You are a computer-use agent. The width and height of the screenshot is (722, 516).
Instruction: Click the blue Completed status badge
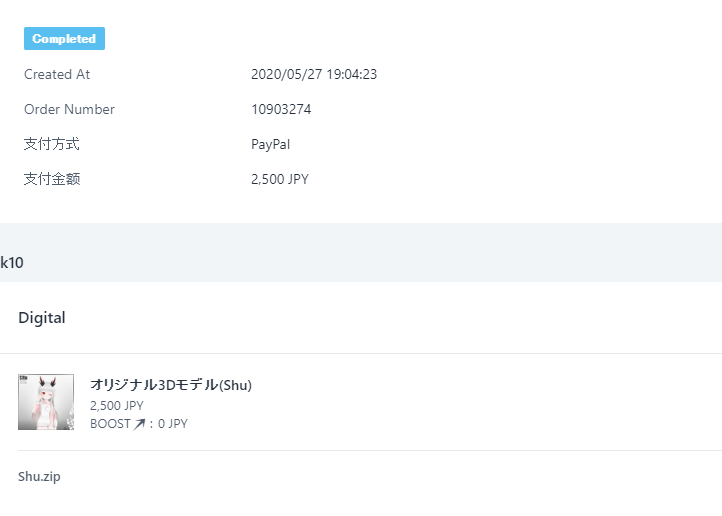[64, 39]
